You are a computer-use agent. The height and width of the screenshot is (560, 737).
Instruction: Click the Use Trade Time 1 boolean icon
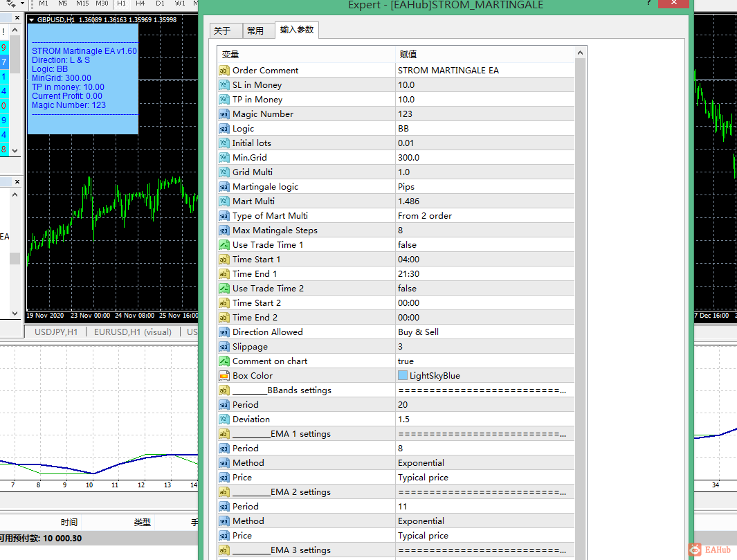coord(224,245)
